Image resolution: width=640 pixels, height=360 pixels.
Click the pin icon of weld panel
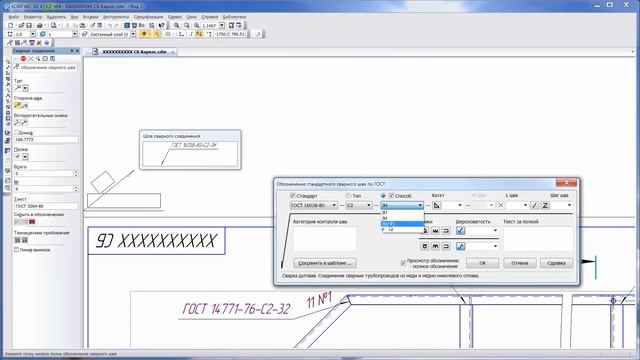pos(72,51)
